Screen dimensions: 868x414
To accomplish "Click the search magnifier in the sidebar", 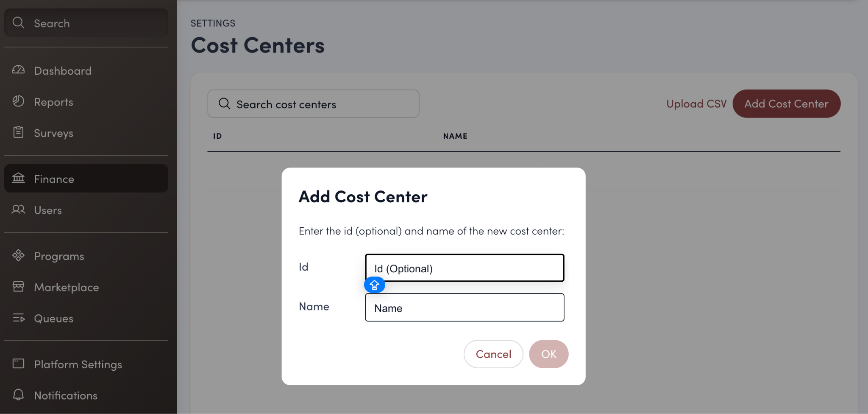I will tap(19, 23).
